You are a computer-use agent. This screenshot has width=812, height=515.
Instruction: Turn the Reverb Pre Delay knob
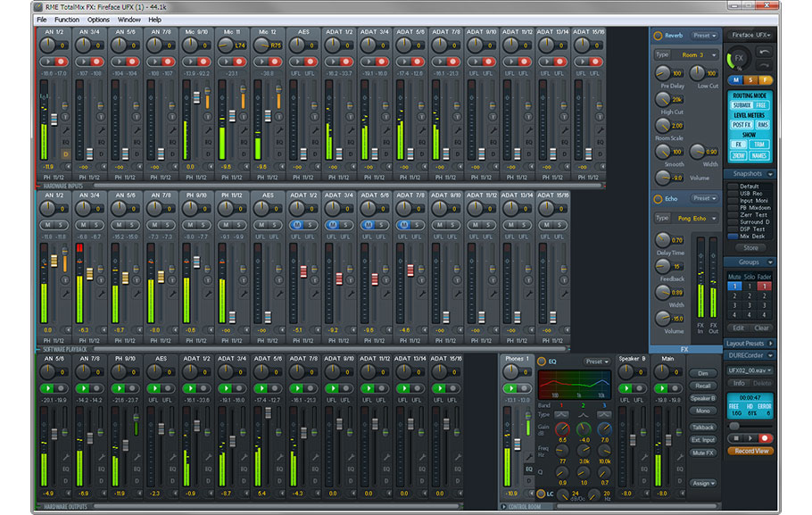tap(663, 73)
